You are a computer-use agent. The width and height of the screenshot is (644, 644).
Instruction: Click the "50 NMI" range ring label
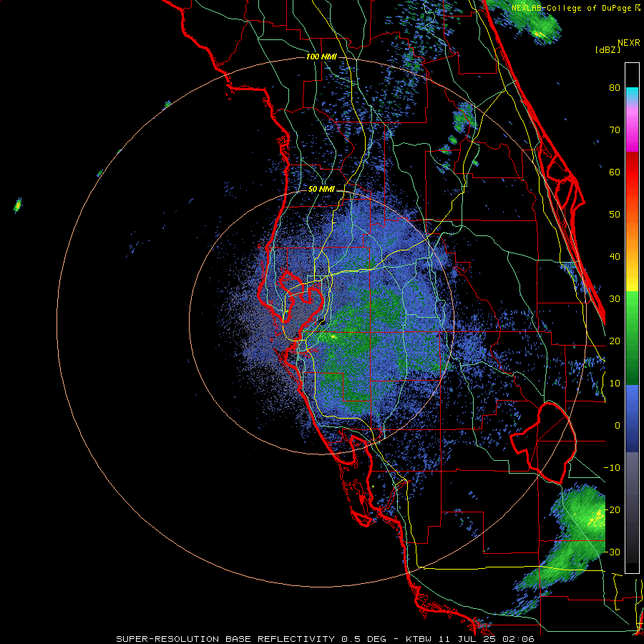(321, 190)
